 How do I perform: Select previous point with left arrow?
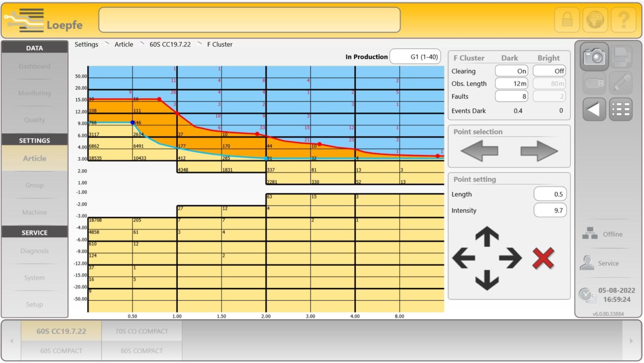pyautogui.click(x=479, y=151)
